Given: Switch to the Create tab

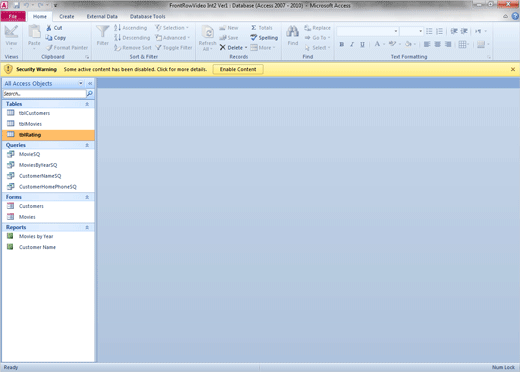Looking at the screenshot, I should [67, 16].
